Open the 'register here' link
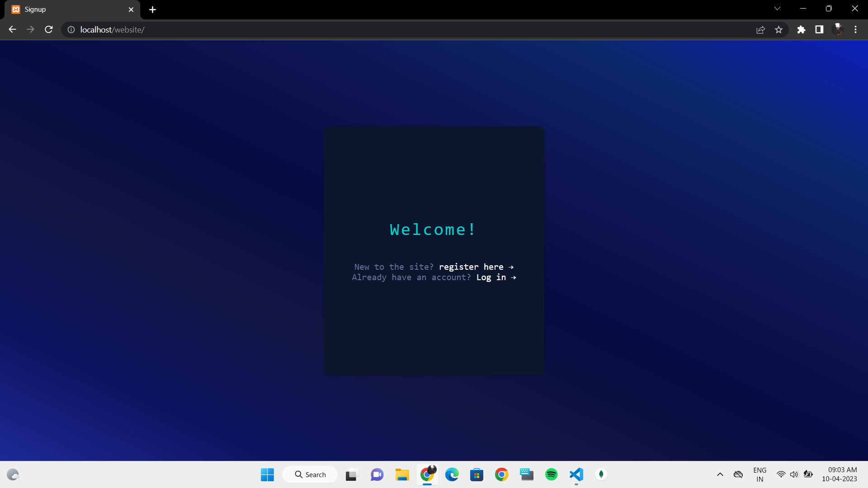 [476, 267]
